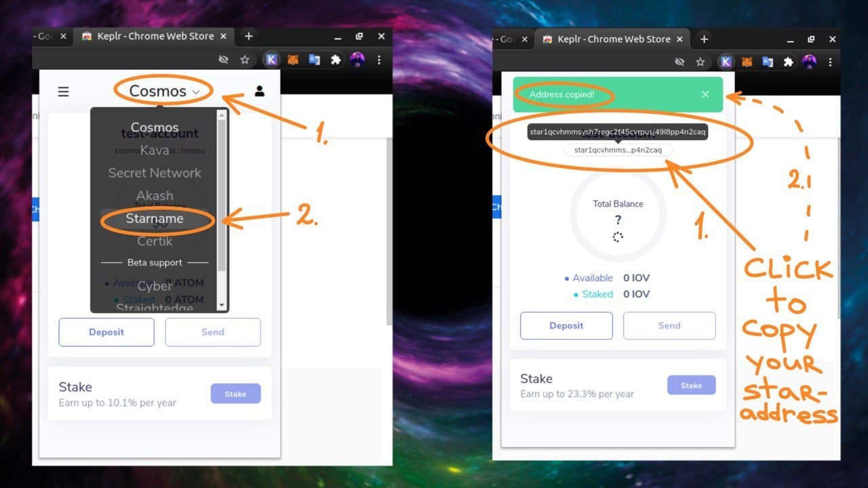
Task: Click Earn up to 23.3% per year
Action: 577,394
